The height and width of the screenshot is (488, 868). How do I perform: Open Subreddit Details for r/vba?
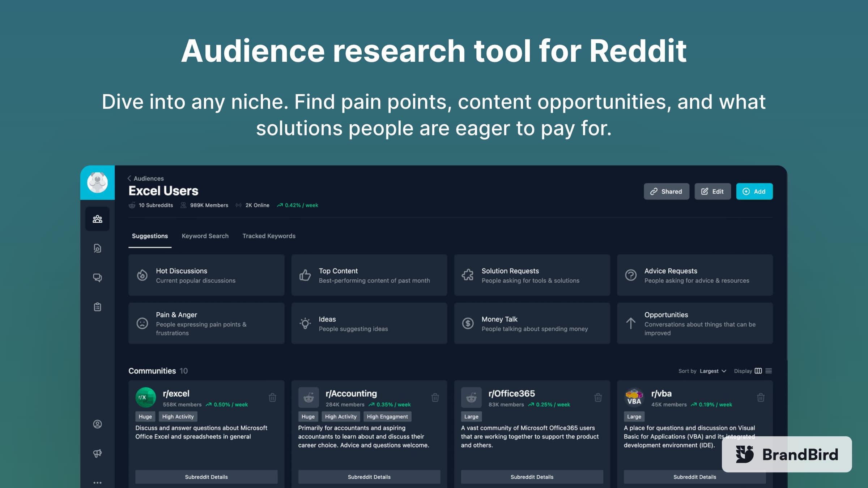[695, 477]
